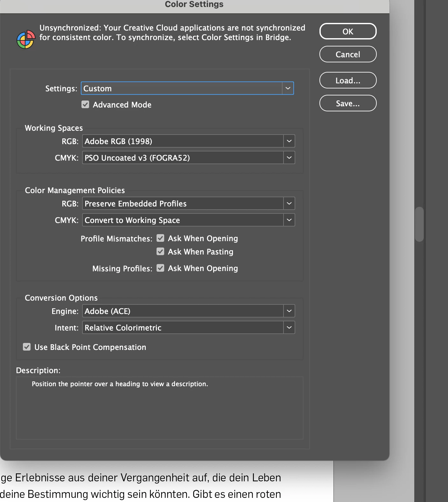Click chevron beside Adobe (ACE)
This screenshot has width=448, height=502.
pyautogui.click(x=289, y=311)
